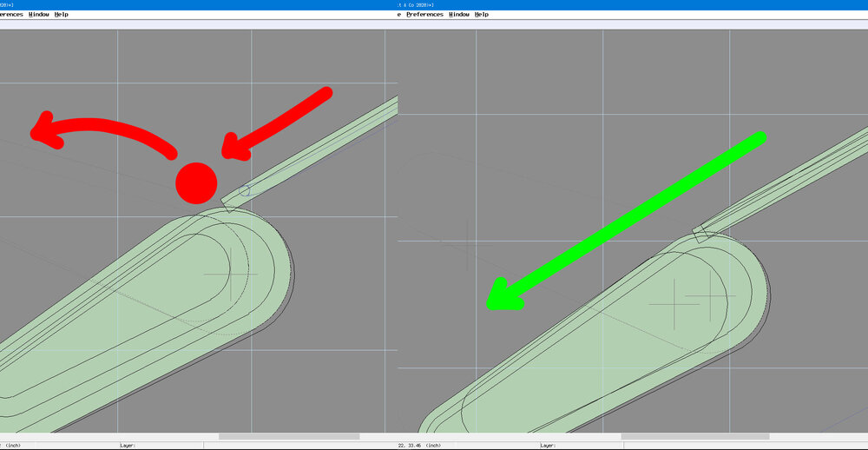Click the small notch where right track meets oval
The image size is (868, 450).
pos(700,234)
